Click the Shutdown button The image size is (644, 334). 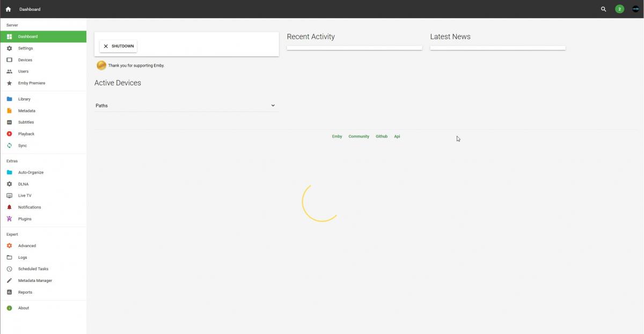point(118,46)
